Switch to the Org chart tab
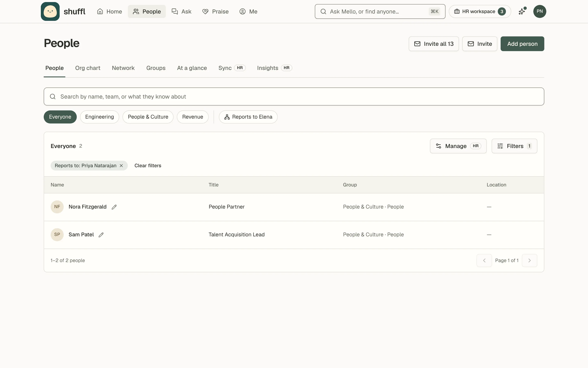Viewport: 588px width, 368px height. 88,68
